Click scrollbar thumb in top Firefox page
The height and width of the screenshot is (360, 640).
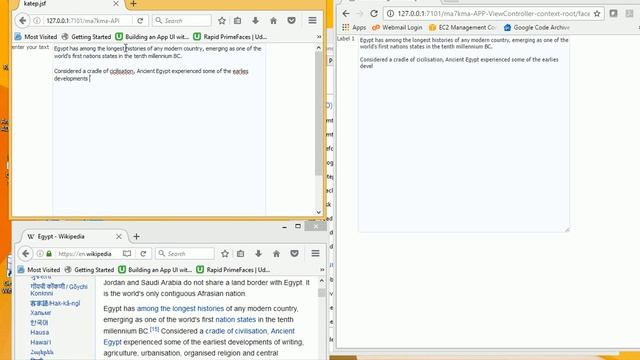(318, 113)
